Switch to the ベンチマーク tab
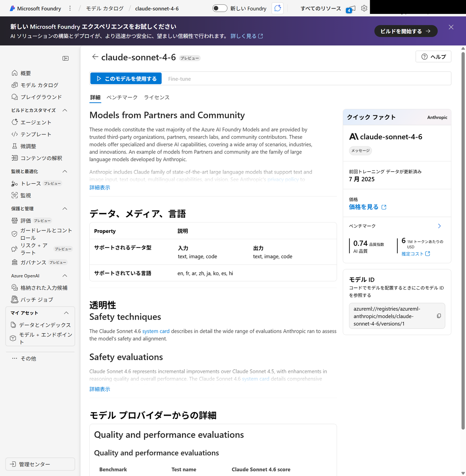Image resolution: width=466 pixels, height=476 pixels. point(122,97)
